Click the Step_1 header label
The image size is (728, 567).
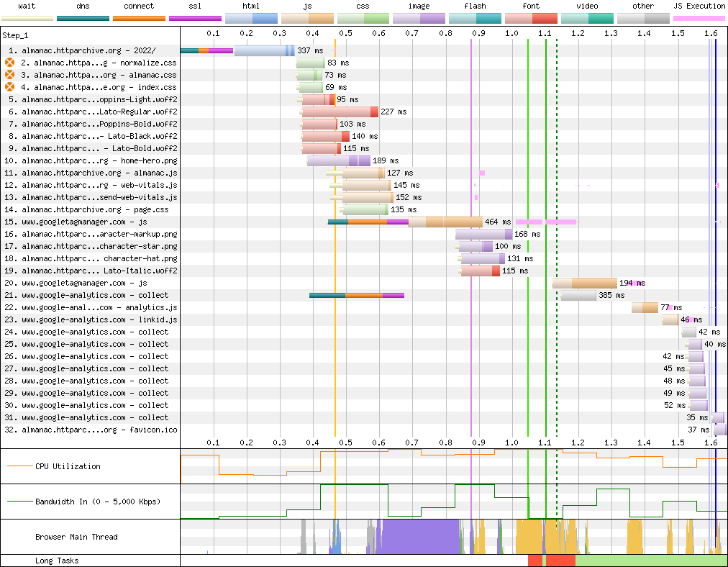(16, 35)
